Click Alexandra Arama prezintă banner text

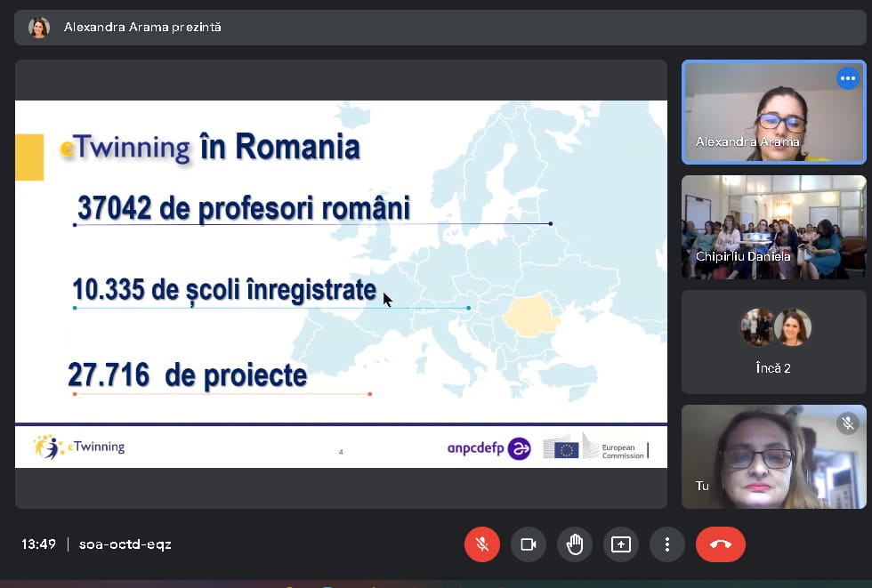[142, 27]
